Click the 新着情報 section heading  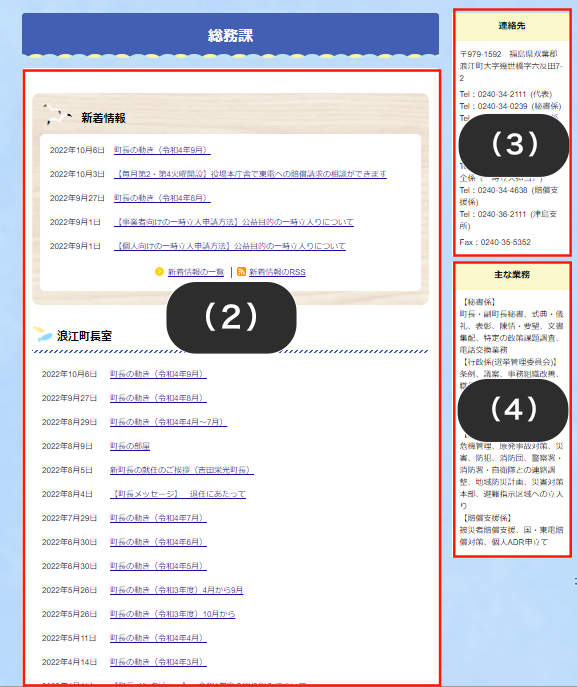103,118
